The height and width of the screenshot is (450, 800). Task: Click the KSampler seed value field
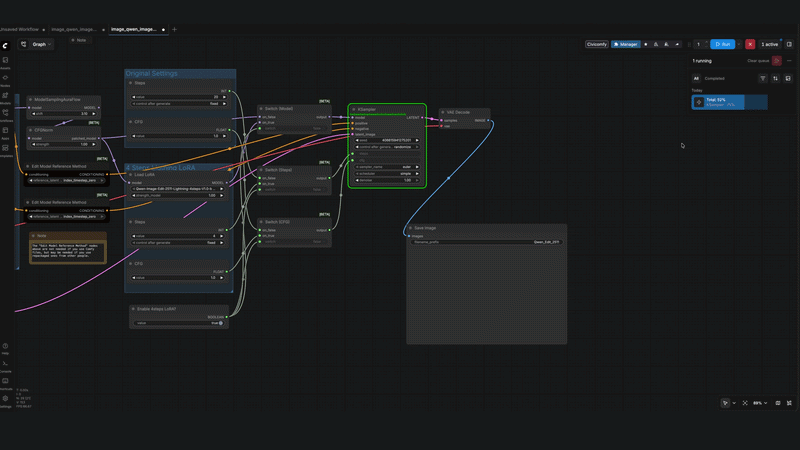387,140
